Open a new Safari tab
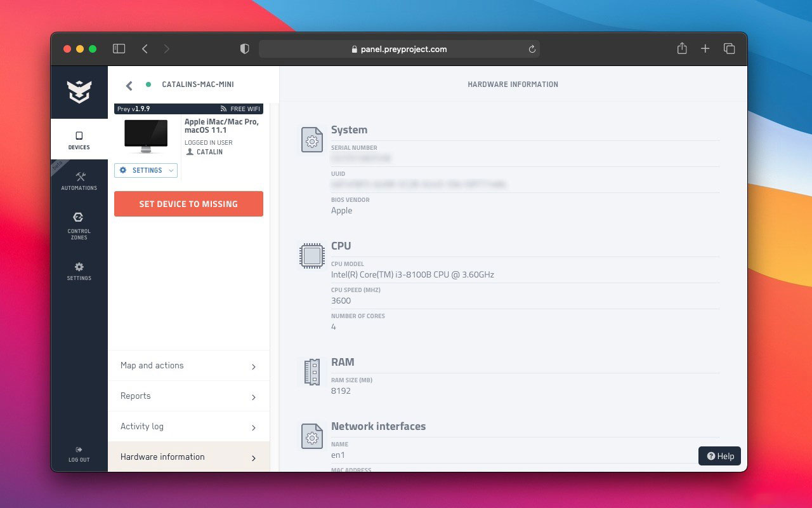Screen dimensions: 812x508 tap(705, 49)
